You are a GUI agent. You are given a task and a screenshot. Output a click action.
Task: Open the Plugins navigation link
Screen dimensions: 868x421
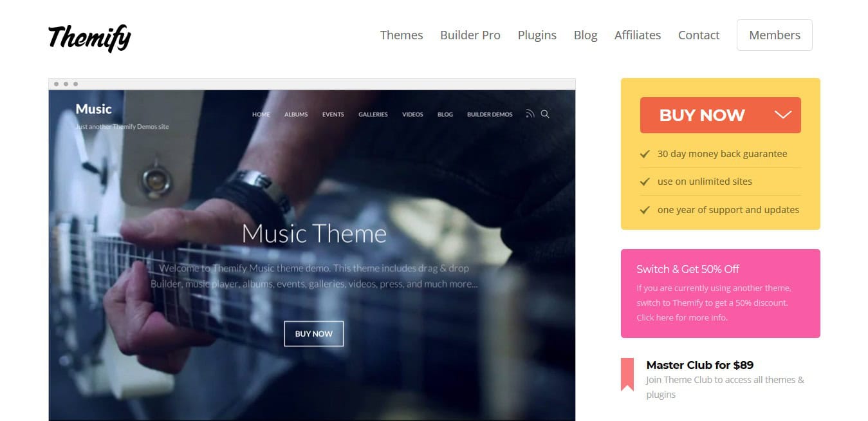(x=537, y=35)
